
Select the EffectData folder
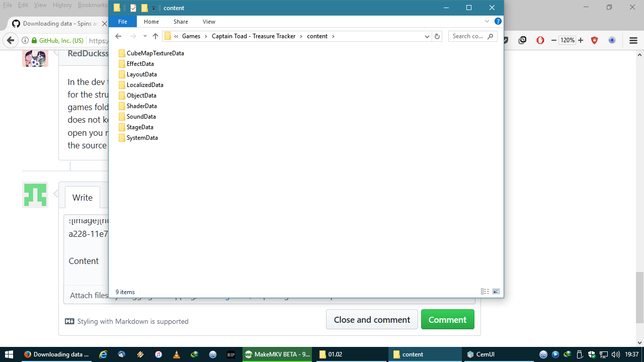[136, 64]
